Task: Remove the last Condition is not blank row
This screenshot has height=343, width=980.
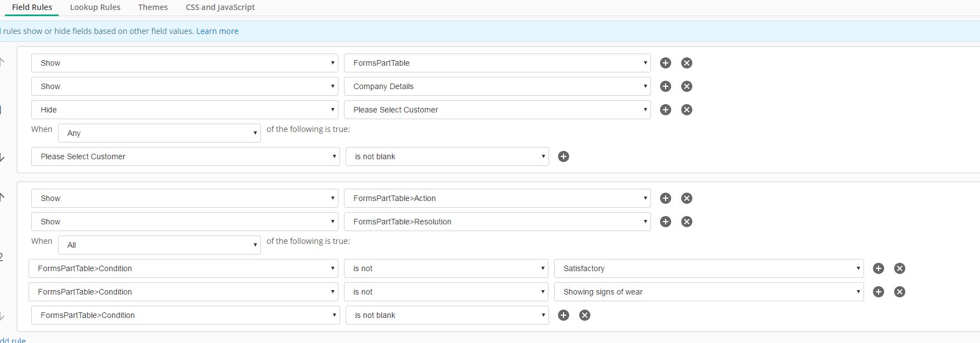Action: point(585,315)
